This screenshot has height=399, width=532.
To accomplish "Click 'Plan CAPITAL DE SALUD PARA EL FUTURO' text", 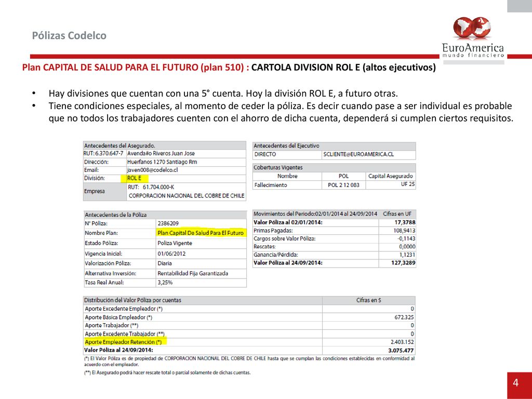I will [x=110, y=67].
